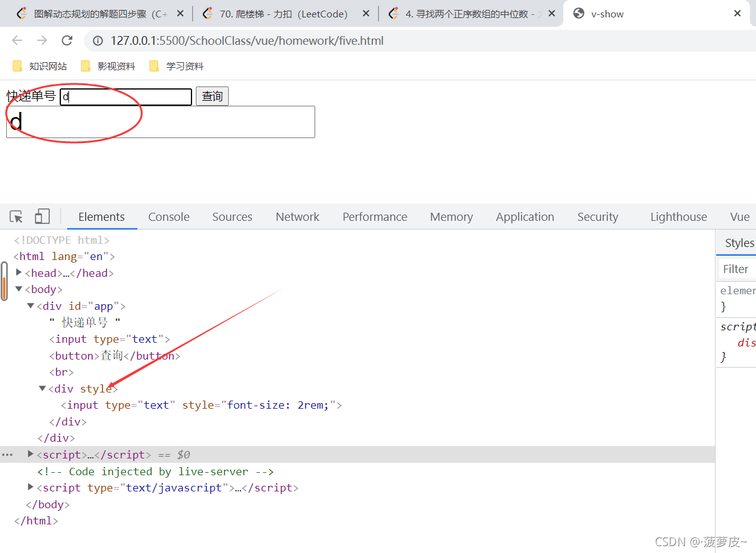
Task: Select the html lang="en" element row
Action: pos(64,256)
